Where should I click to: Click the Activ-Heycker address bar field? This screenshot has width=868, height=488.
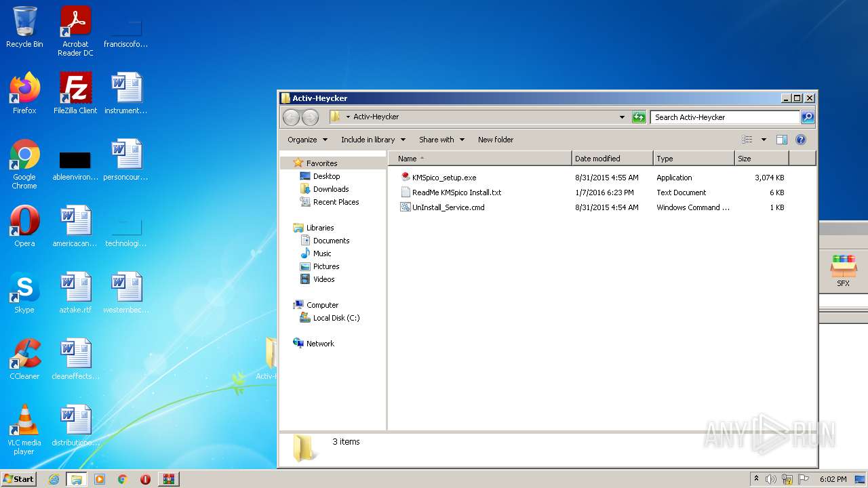pos(479,117)
